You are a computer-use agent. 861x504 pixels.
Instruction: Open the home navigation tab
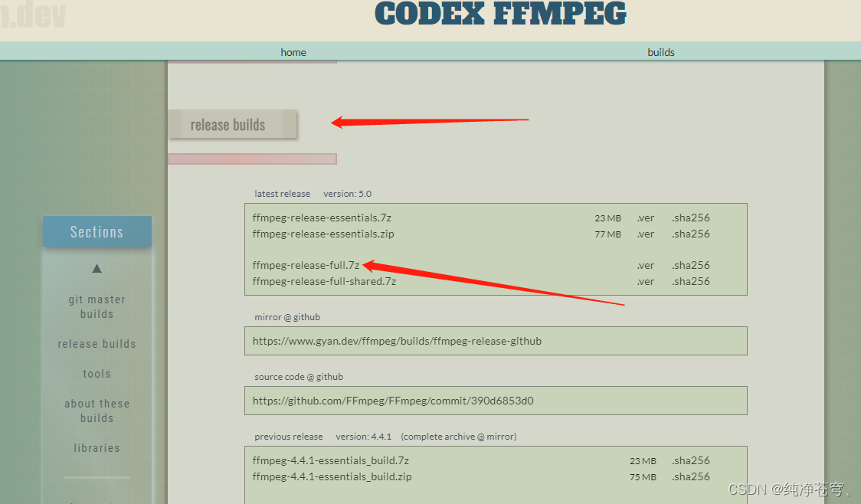click(293, 52)
